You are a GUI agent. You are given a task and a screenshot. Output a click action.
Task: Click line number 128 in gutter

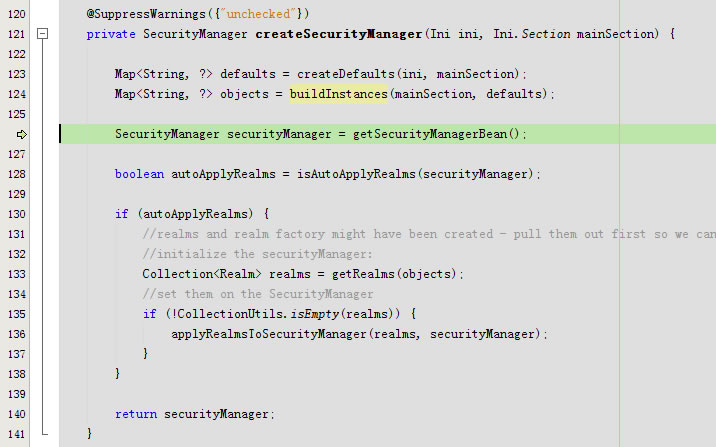(17, 174)
